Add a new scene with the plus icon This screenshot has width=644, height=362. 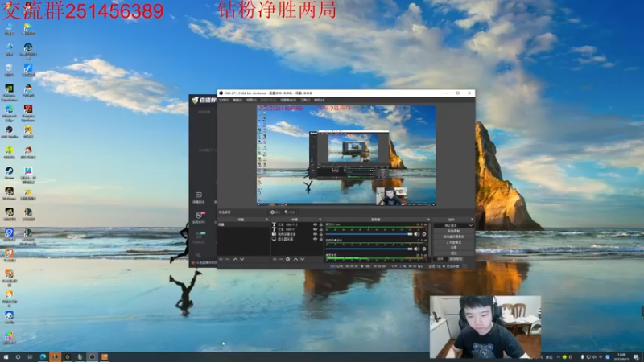[x=221, y=259]
